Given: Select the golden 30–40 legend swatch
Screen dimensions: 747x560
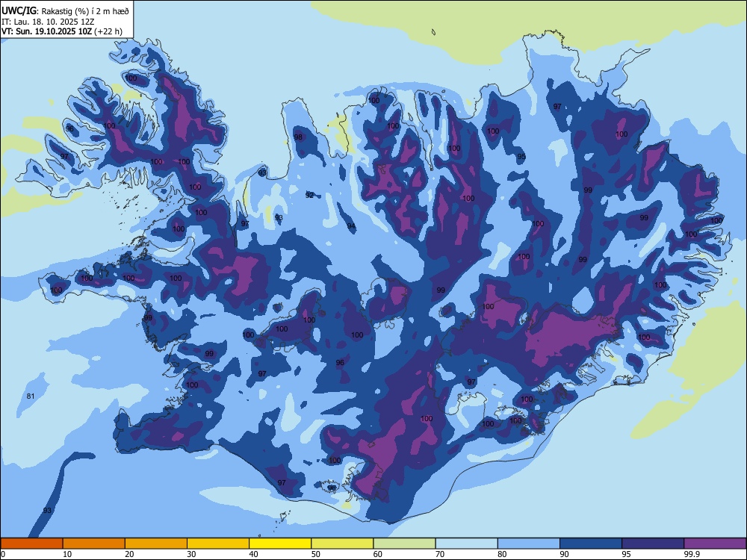Looking at the screenshot, I should pos(218,544).
